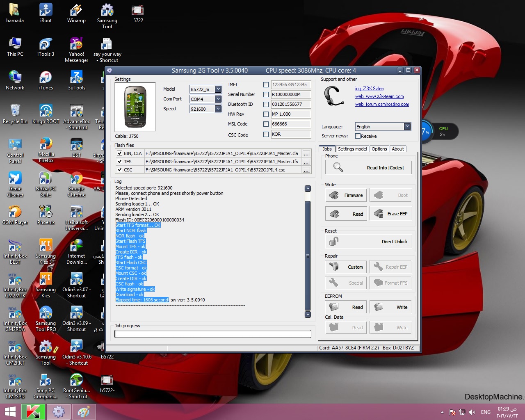Viewport: 525px width, 420px height.
Task: Open the Language dropdown
Action: click(407, 126)
